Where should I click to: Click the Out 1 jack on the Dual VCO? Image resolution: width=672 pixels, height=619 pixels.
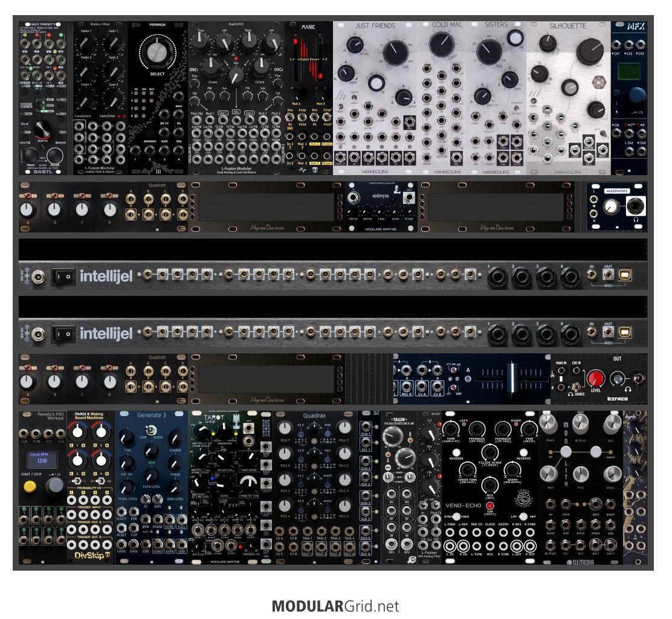223,120
